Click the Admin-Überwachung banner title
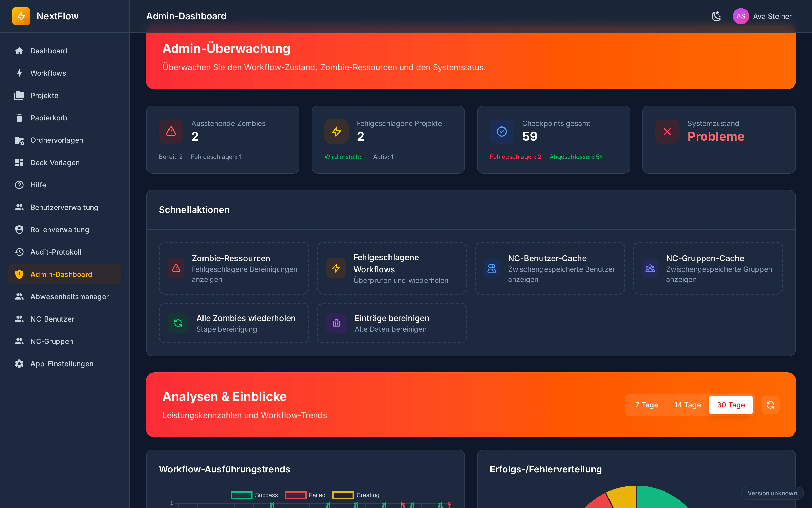 [x=226, y=49]
